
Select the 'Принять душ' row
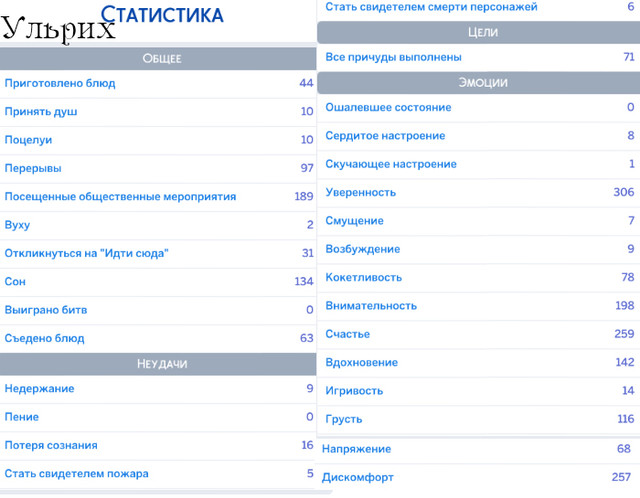point(158,112)
